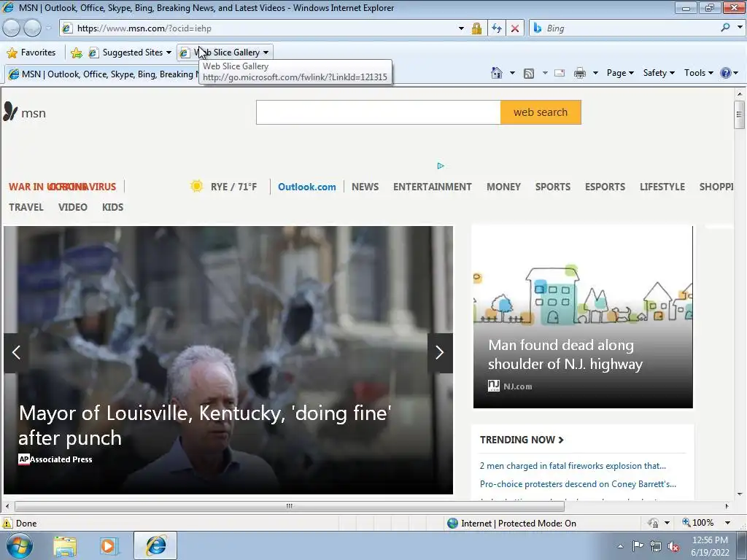The height and width of the screenshot is (560, 747).
Task: Click the Refresh page icon
Action: [x=497, y=28]
